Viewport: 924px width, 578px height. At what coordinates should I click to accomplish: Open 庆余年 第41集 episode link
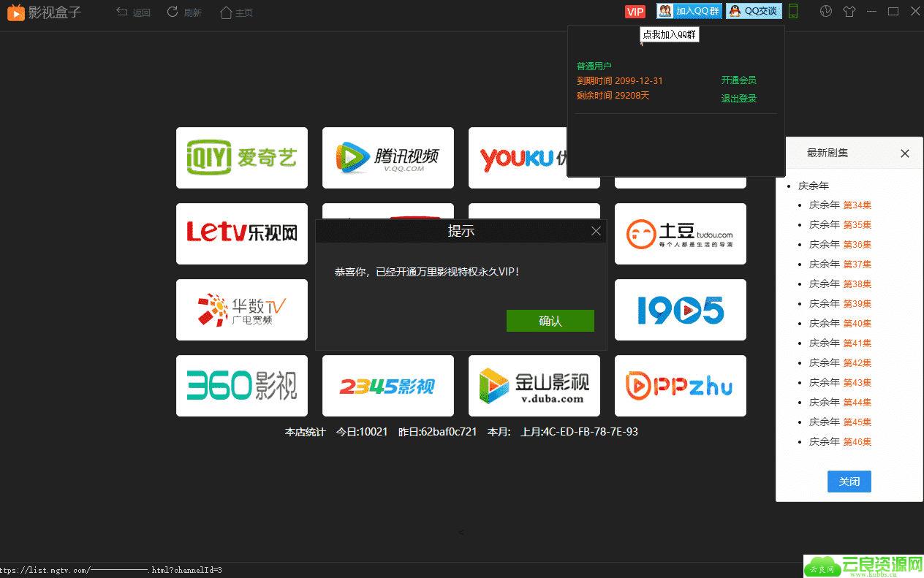tap(840, 343)
